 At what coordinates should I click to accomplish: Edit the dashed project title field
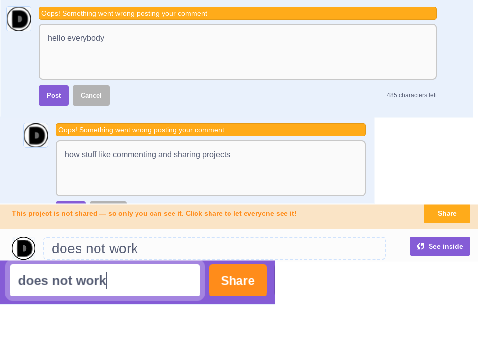[214, 248]
